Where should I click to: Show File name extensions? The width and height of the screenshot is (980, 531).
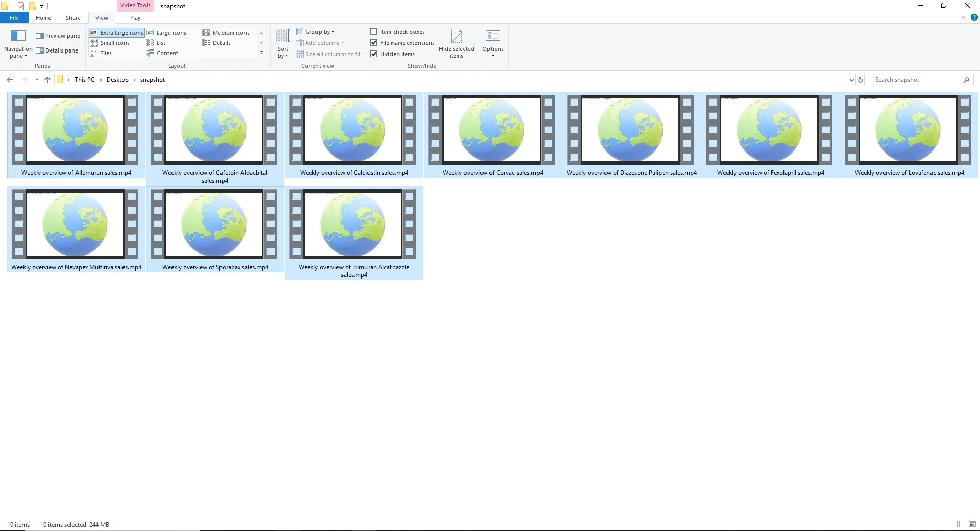coord(374,42)
